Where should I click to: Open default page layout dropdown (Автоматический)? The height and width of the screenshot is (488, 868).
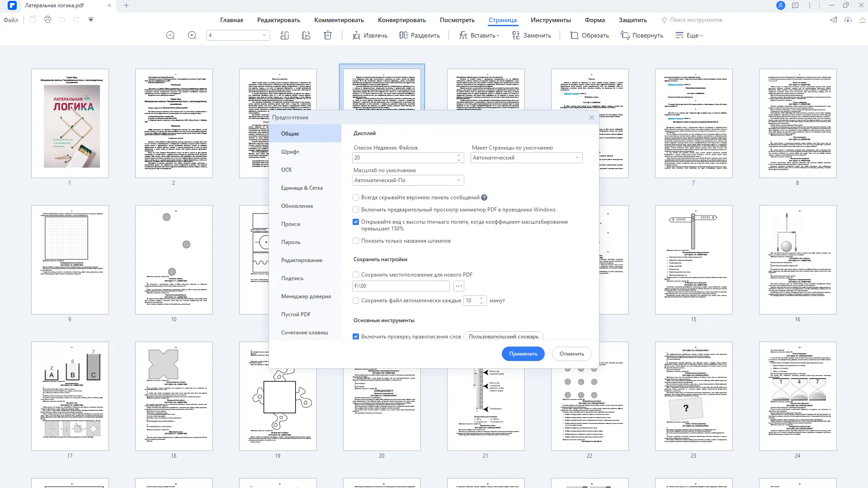[526, 158]
